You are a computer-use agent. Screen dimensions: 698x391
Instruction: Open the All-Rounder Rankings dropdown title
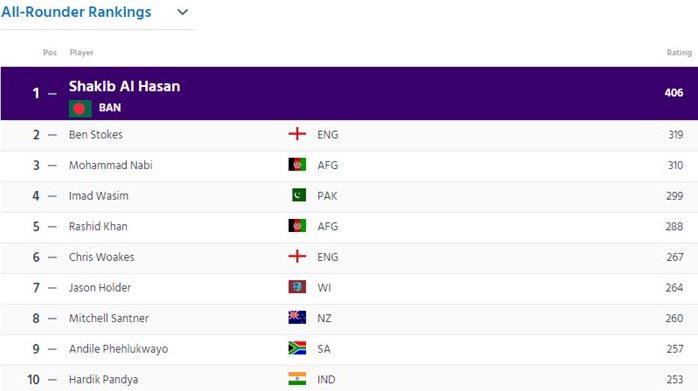point(76,12)
